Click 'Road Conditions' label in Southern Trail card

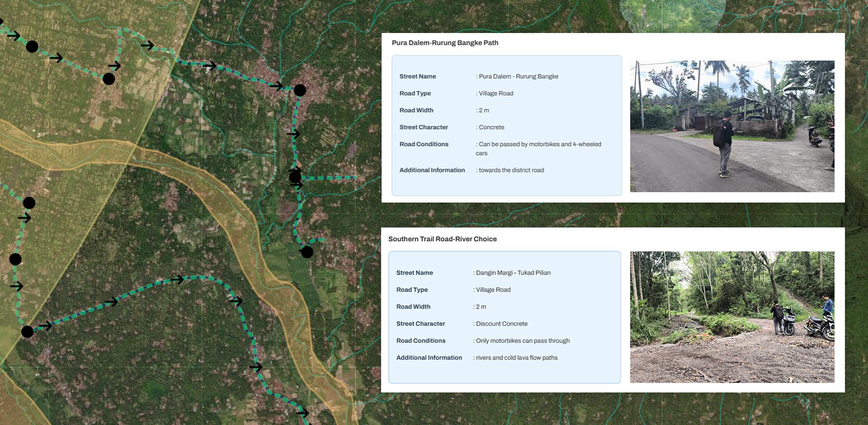pyautogui.click(x=421, y=340)
